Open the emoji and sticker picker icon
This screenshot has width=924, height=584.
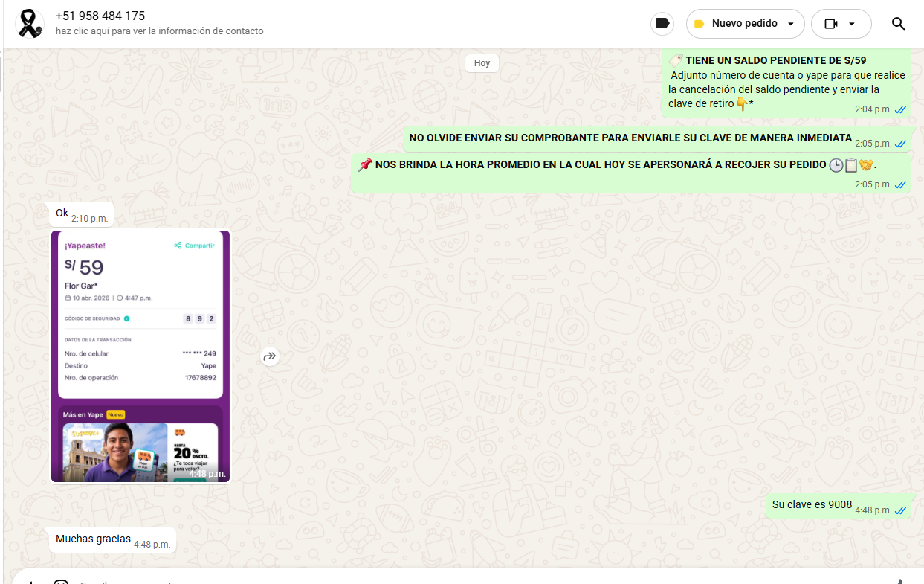61,583
